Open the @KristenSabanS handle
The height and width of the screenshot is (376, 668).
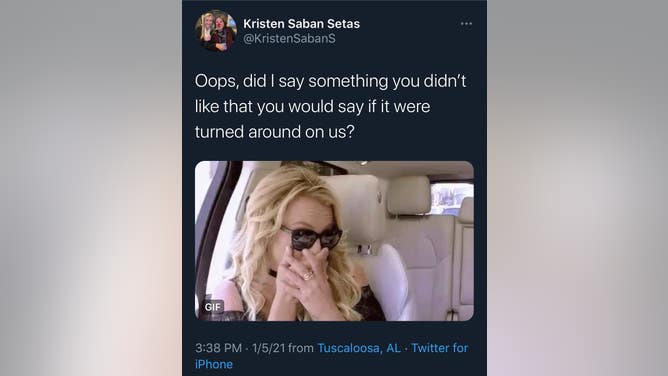[x=289, y=38]
